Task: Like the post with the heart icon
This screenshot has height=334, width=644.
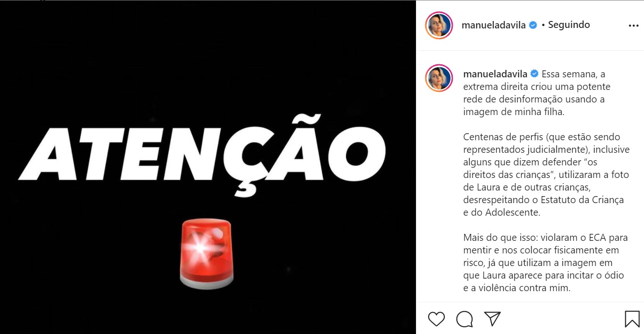Action: click(x=436, y=319)
